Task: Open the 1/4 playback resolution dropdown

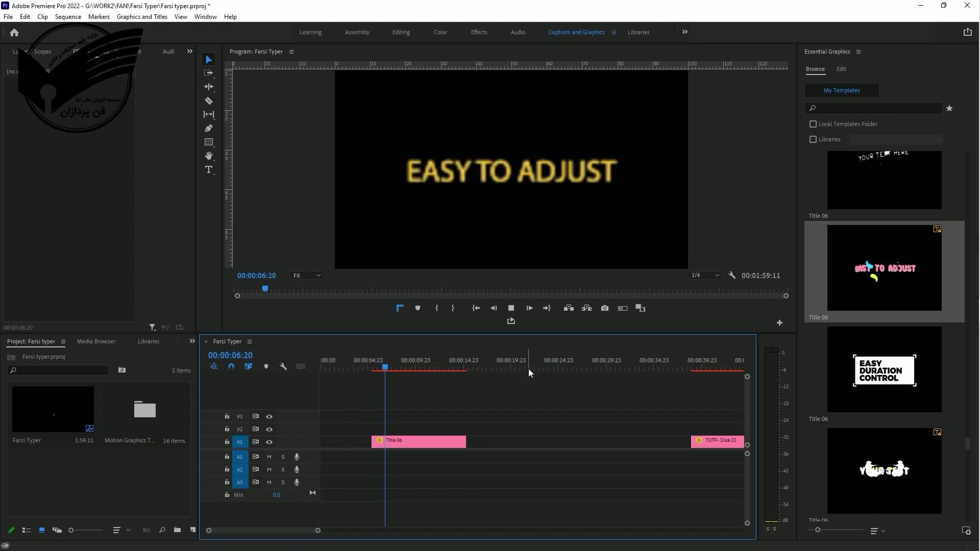Action: pyautogui.click(x=704, y=275)
